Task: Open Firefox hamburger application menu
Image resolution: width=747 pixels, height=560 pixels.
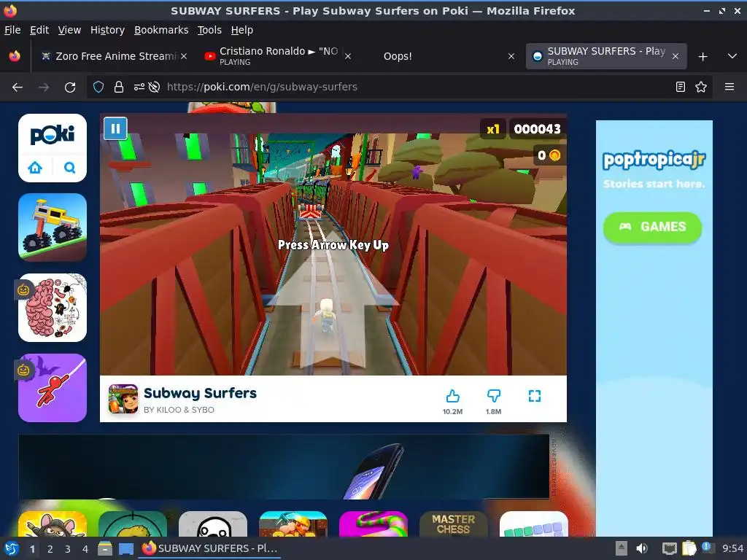Action: [x=729, y=87]
